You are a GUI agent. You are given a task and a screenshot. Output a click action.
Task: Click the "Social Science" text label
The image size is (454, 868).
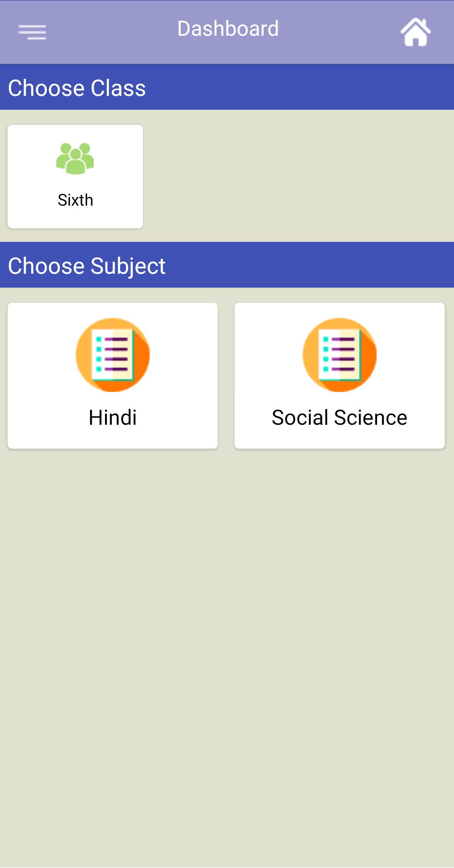pyautogui.click(x=340, y=418)
